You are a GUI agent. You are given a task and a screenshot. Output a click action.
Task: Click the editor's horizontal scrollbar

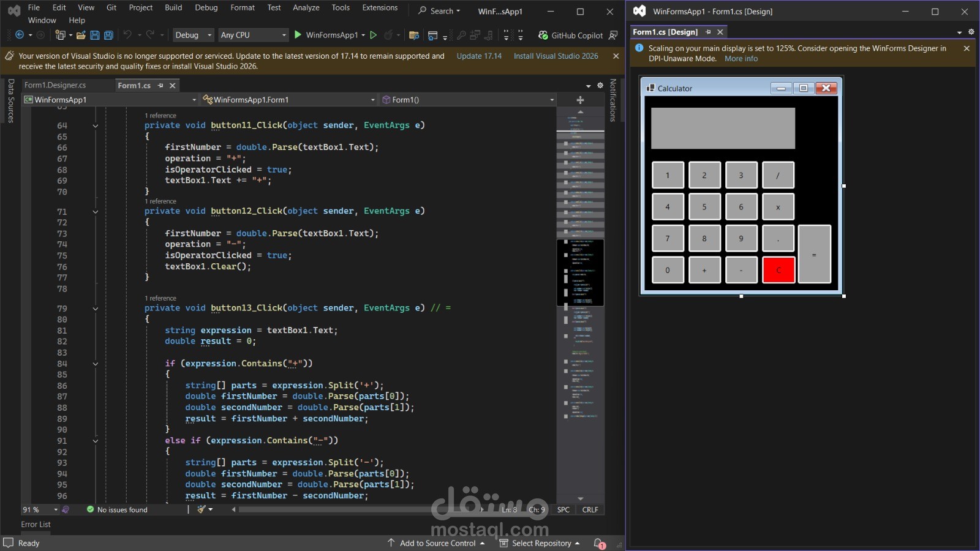tap(355, 509)
